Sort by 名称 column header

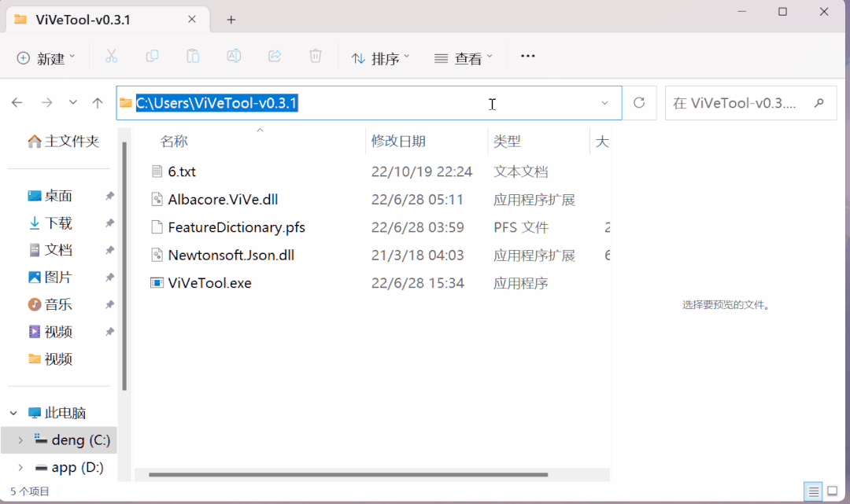pyautogui.click(x=174, y=142)
